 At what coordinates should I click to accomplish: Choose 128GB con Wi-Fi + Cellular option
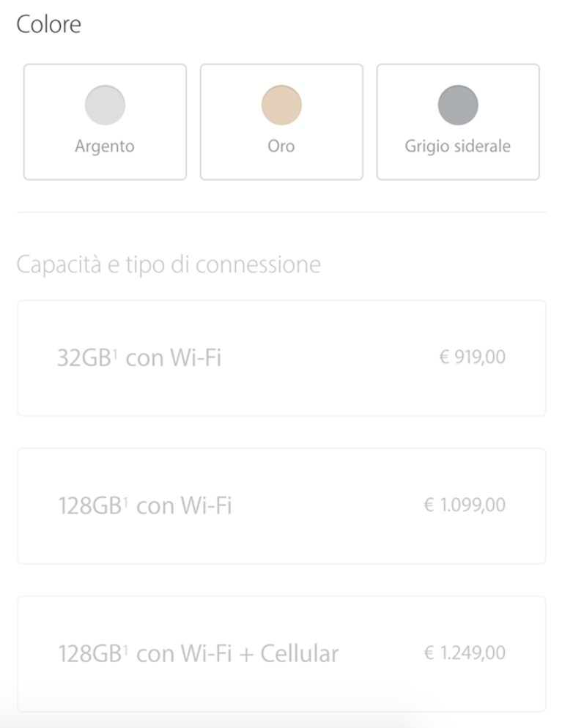coord(281,654)
